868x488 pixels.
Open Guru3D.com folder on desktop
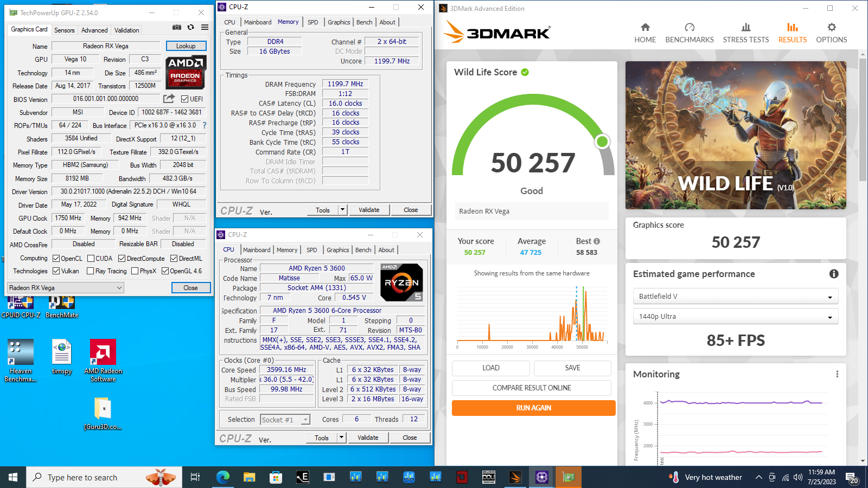coord(103,414)
